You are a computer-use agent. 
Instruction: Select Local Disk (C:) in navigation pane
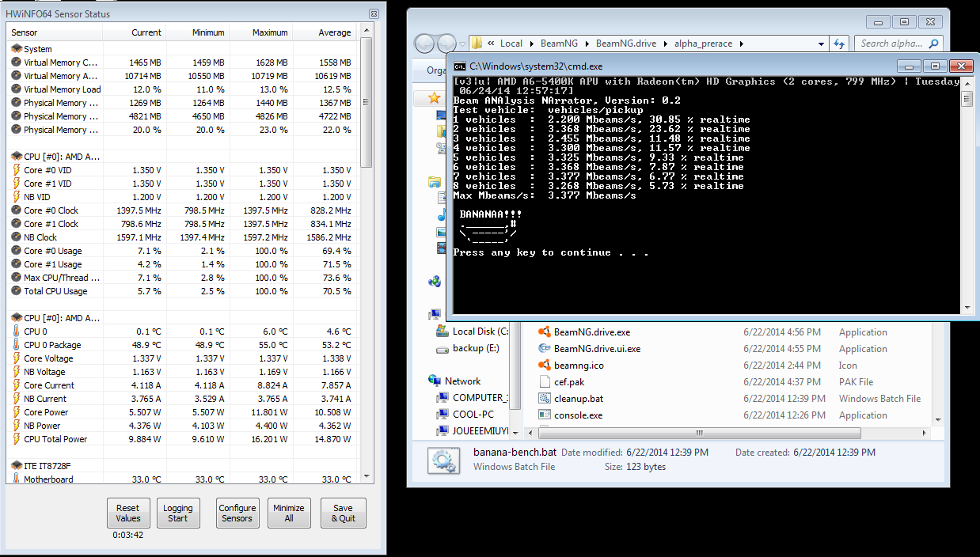pos(473,332)
